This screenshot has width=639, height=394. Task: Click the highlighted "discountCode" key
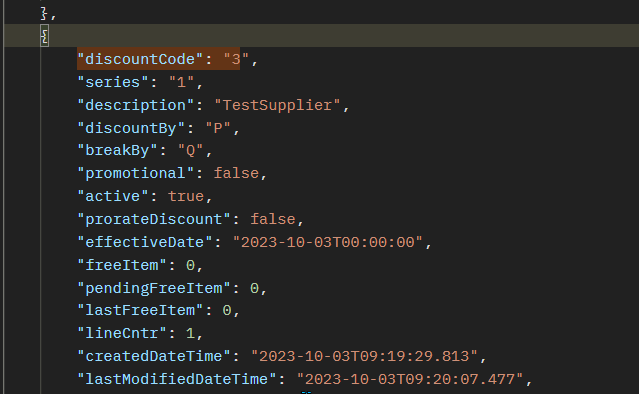140,59
